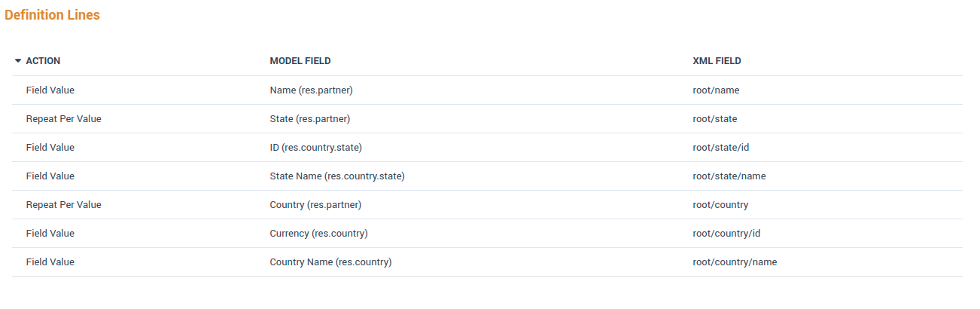The height and width of the screenshot is (309, 980).
Task: Open the State (res.partner) line
Action: (309, 119)
